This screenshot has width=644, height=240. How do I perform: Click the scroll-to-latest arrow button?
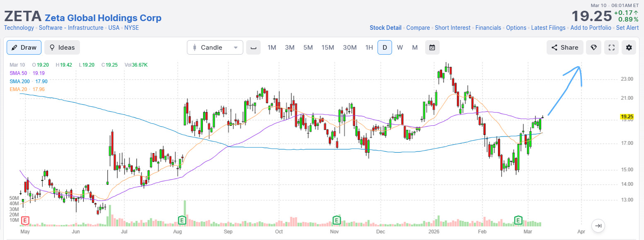(598, 226)
